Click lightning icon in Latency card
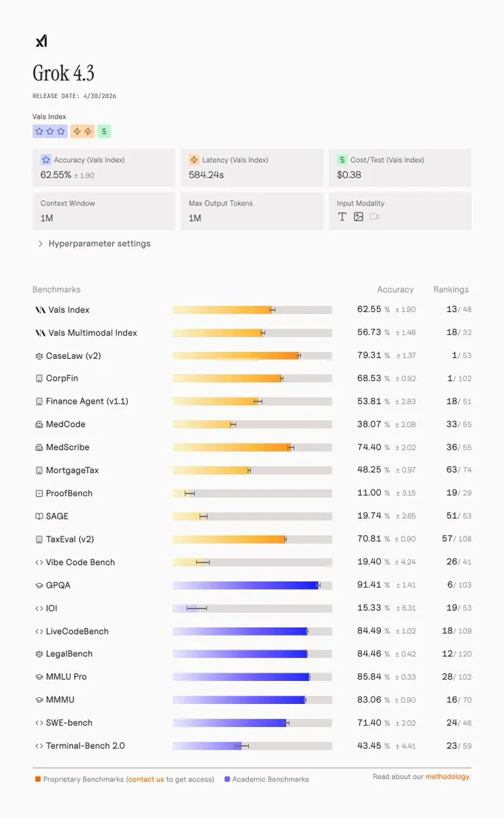The image size is (504, 817). coord(194,160)
